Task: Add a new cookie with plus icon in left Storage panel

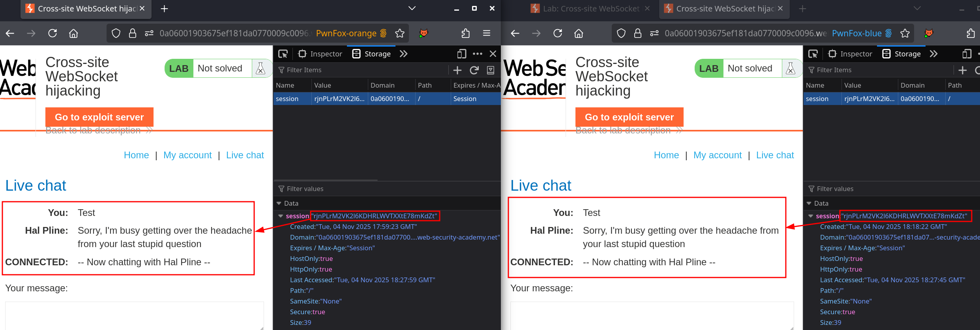Action: click(457, 70)
